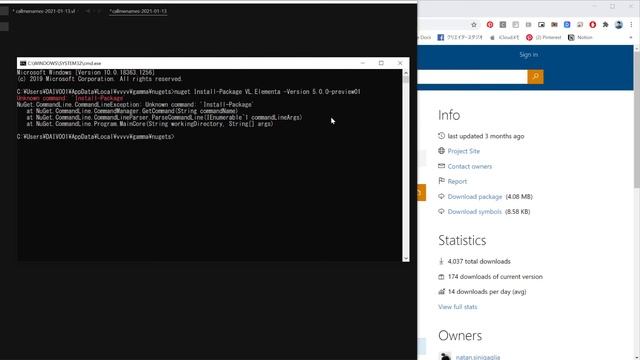Open the Facebook Creator Studio bookmark
640x360 pixels.
[x=460, y=37]
